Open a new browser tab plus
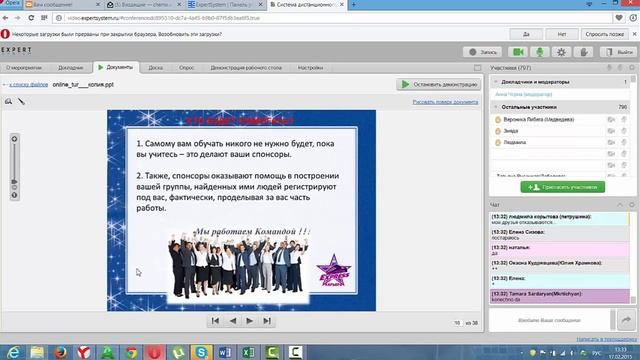Viewport: 640px width, 360px height. pos(353,4)
